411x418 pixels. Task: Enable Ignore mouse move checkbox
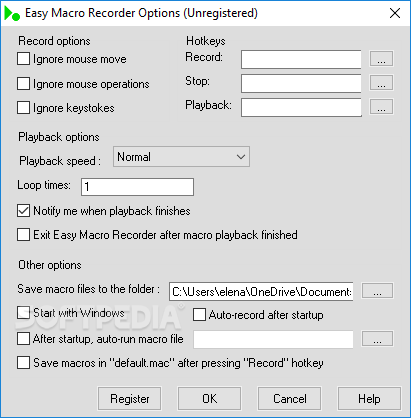click(23, 59)
